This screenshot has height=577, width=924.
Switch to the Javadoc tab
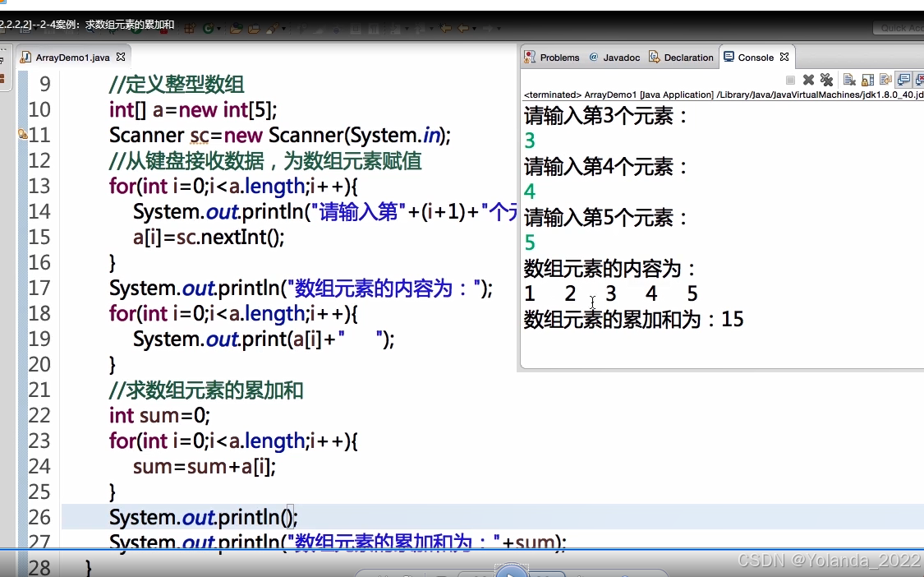[x=614, y=58]
